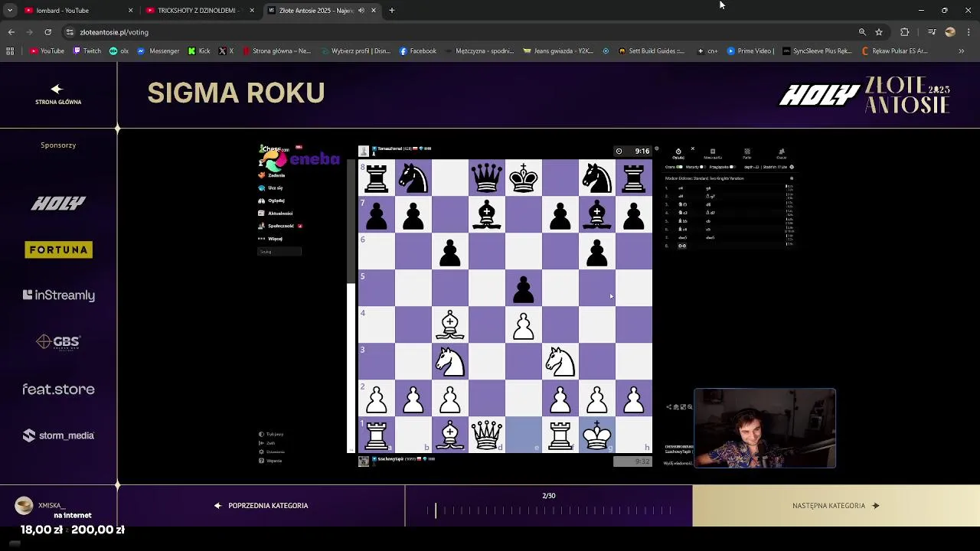The image size is (980, 551).
Task: Open a new browser tab
Action: 391,11
